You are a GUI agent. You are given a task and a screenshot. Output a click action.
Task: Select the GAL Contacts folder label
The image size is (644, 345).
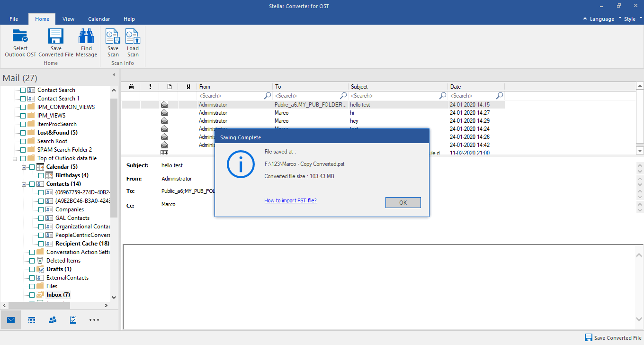click(x=72, y=218)
